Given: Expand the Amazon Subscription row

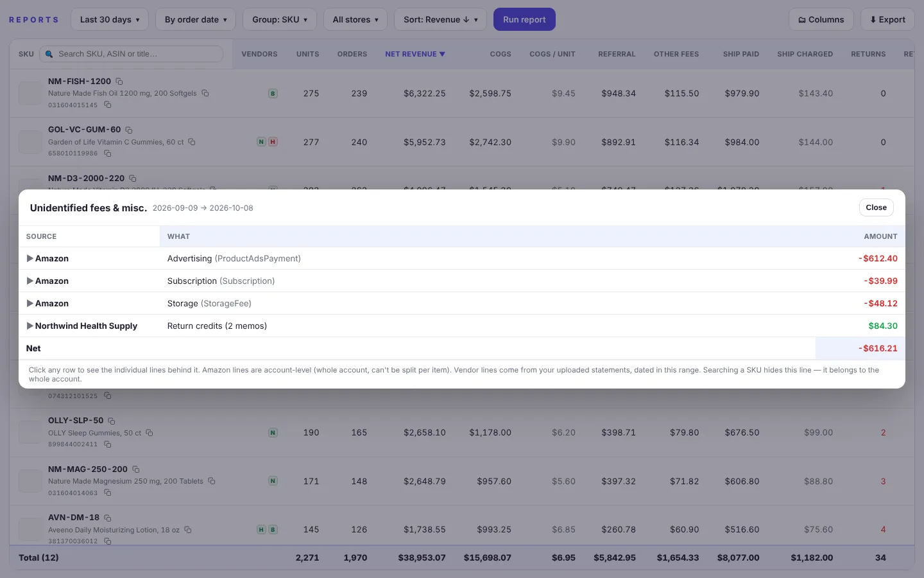Looking at the screenshot, I should point(30,281).
